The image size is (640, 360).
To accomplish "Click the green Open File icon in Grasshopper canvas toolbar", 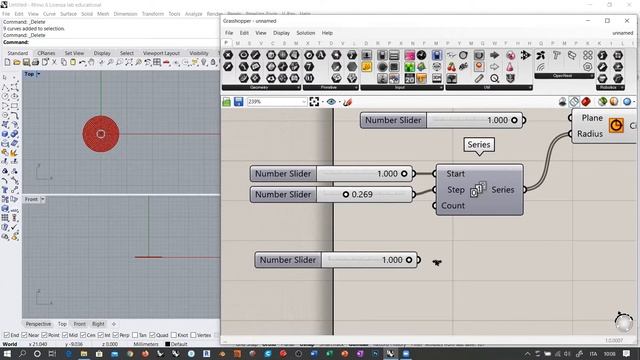I will [x=227, y=102].
